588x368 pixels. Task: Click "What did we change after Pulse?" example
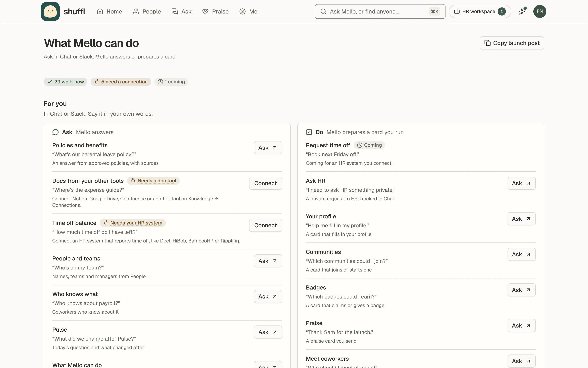[94, 339]
